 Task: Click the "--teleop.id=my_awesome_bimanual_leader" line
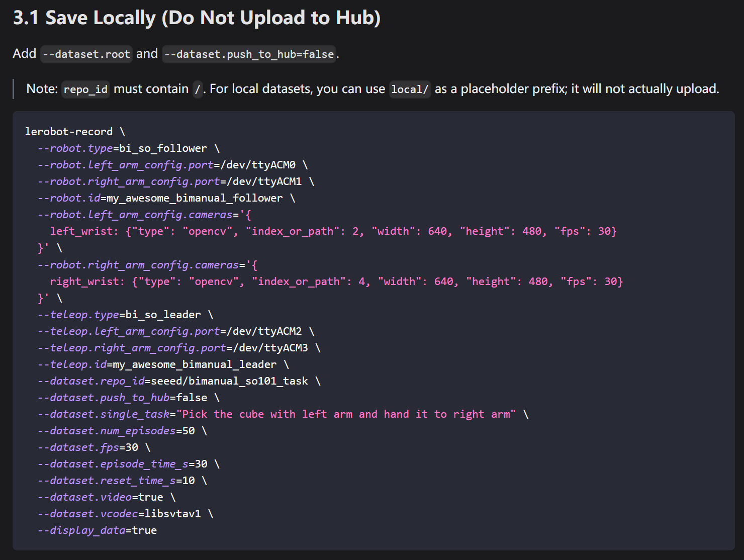(163, 364)
